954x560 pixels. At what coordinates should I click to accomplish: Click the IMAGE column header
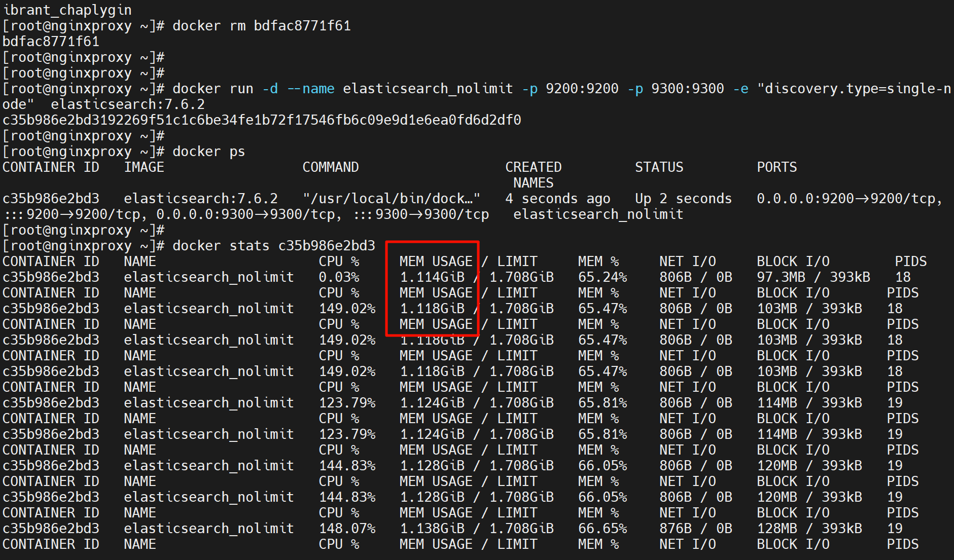tap(144, 167)
